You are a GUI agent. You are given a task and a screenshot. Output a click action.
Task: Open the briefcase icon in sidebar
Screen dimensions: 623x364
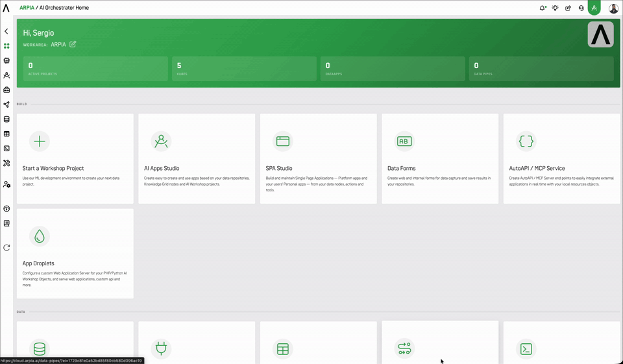[x=6, y=90]
